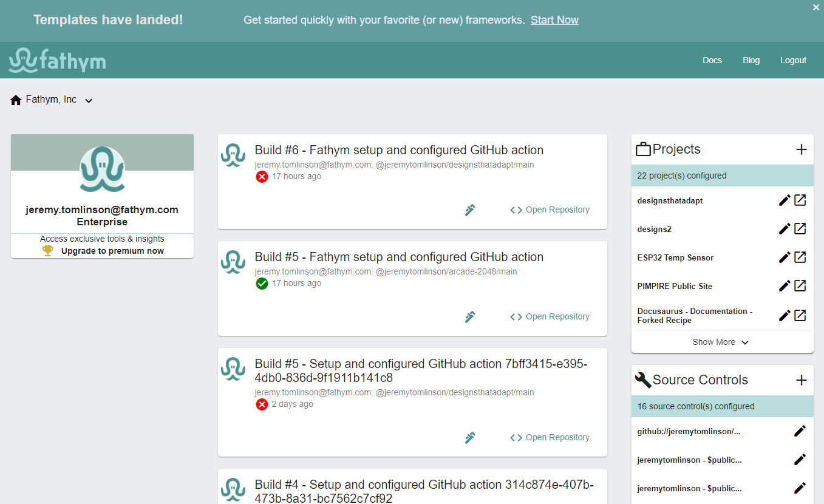Click the build hammer icon on Build #6
The height and width of the screenshot is (504, 824).
click(x=470, y=210)
